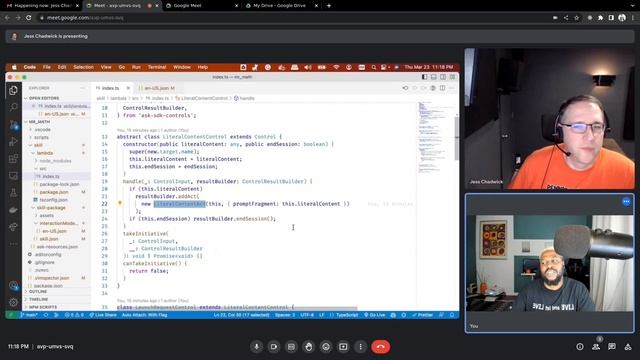Collapse the skill-package folder

51,208
